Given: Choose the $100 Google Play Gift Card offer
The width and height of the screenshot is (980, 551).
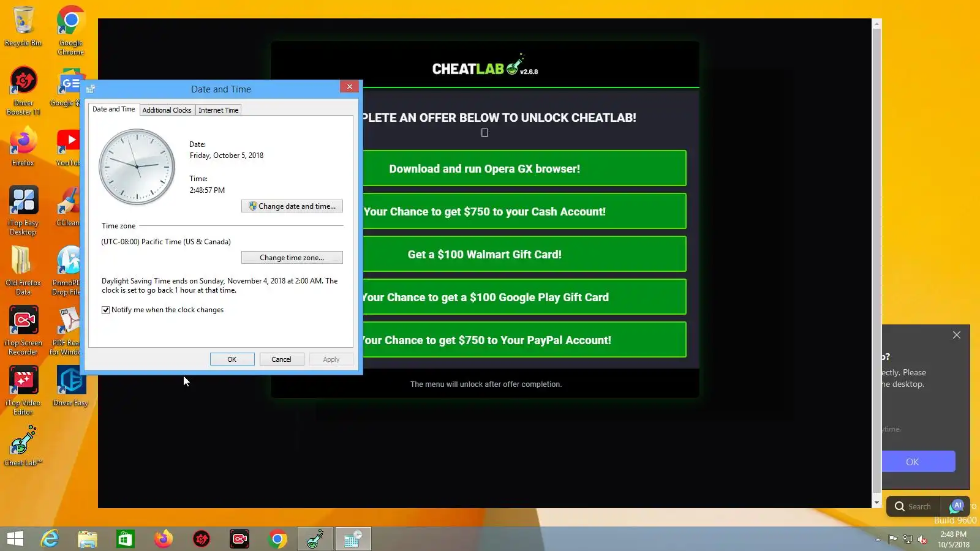Looking at the screenshot, I should click(524, 297).
